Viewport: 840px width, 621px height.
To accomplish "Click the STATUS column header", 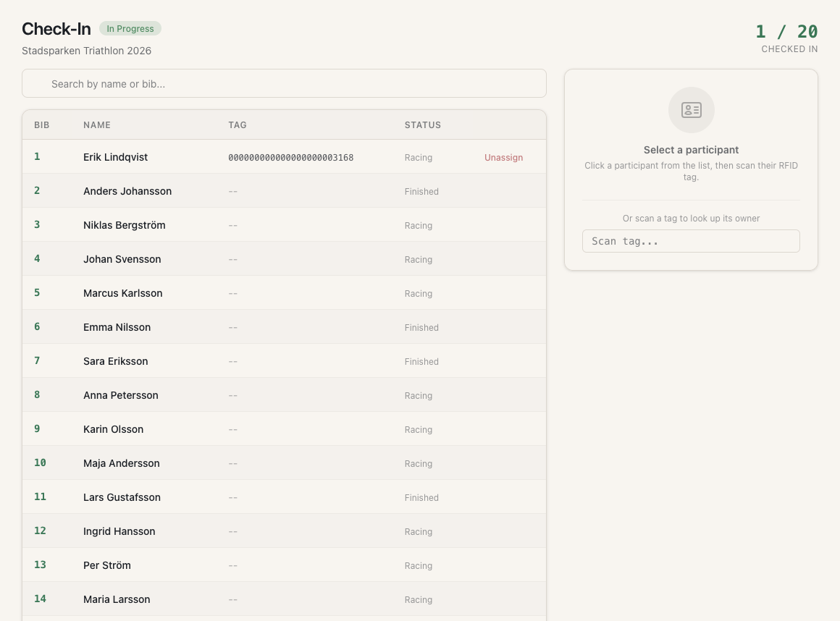I will (x=423, y=124).
